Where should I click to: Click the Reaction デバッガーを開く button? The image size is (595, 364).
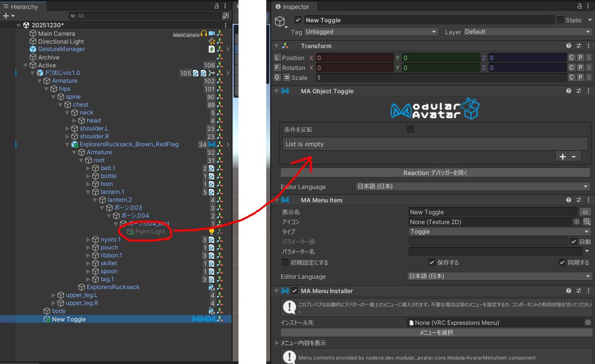click(x=435, y=173)
